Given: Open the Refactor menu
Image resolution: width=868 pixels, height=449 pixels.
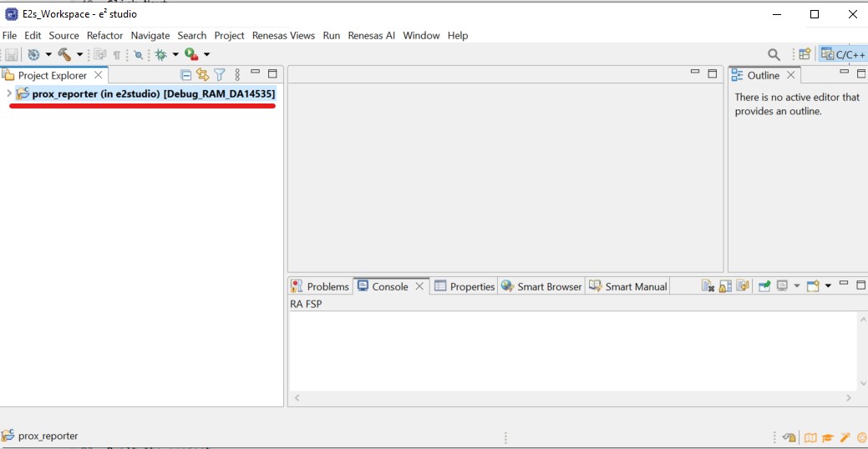Looking at the screenshot, I should point(104,35).
